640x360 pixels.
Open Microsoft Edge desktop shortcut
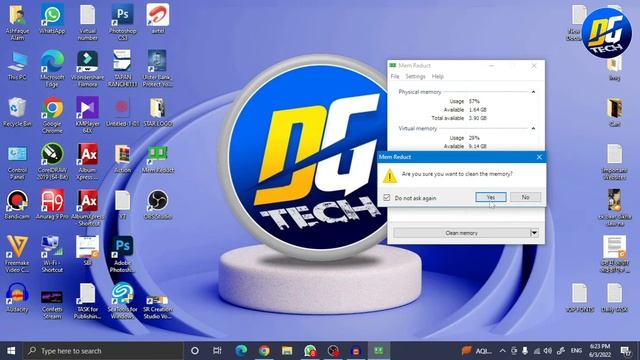coord(52,69)
